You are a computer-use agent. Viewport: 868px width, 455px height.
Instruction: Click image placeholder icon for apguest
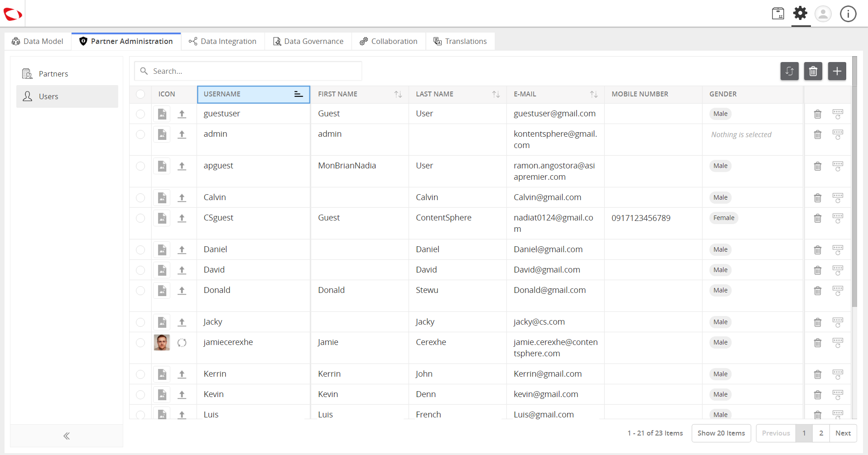(x=162, y=166)
